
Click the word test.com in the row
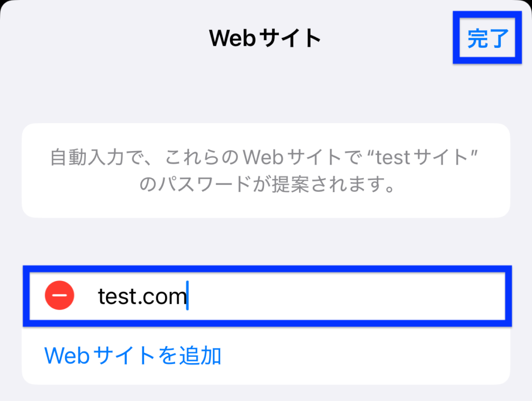pos(142,296)
